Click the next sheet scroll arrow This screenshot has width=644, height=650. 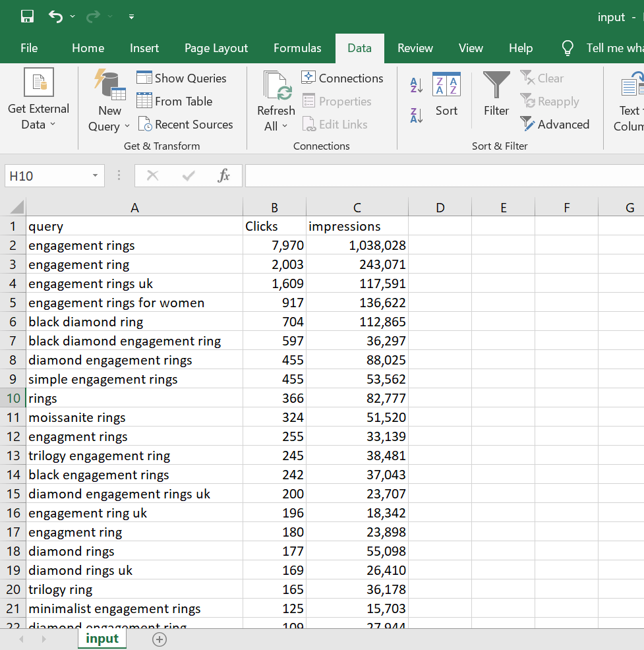(x=44, y=639)
